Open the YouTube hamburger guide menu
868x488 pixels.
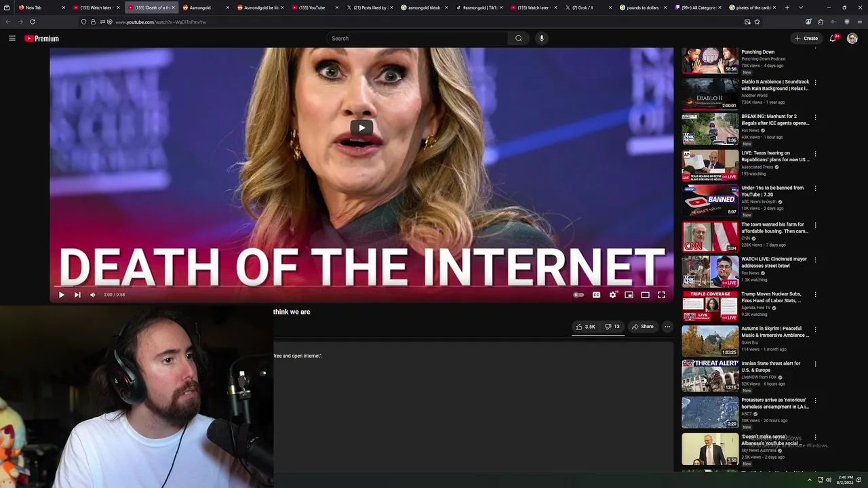point(12,39)
